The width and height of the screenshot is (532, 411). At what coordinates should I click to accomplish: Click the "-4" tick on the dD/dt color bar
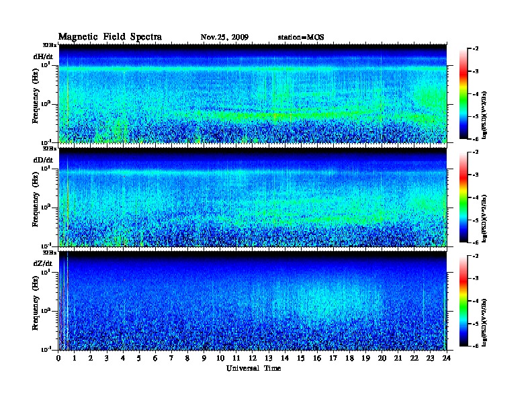[x=476, y=197]
